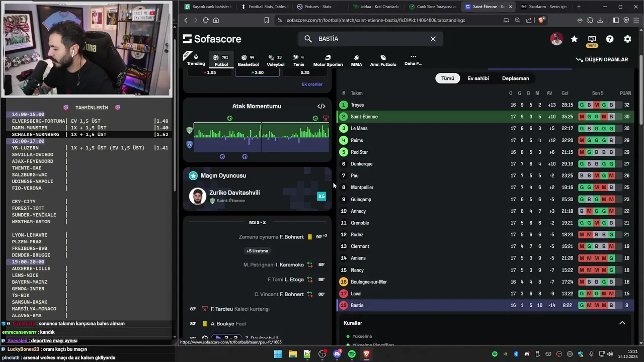Viewport: 644px width, 362px height.
Task: Open the Tenis sport section
Action: pyautogui.click(x=299, y=60)
